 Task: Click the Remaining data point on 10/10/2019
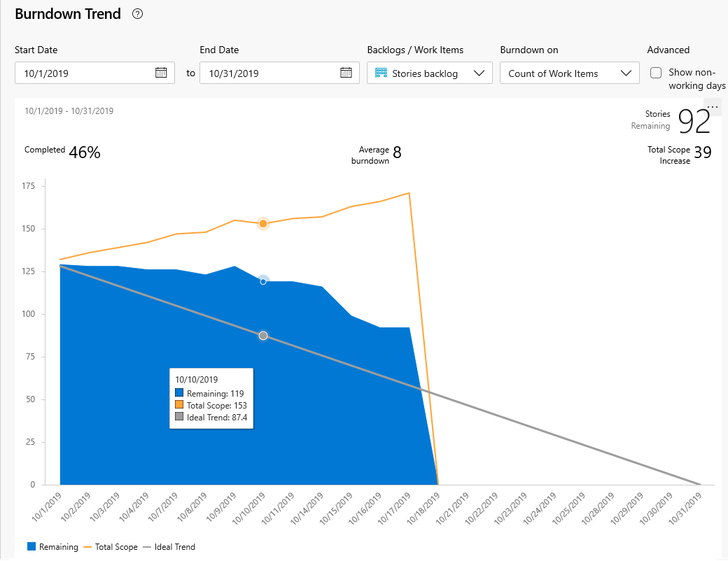click(x=263, y=281)
